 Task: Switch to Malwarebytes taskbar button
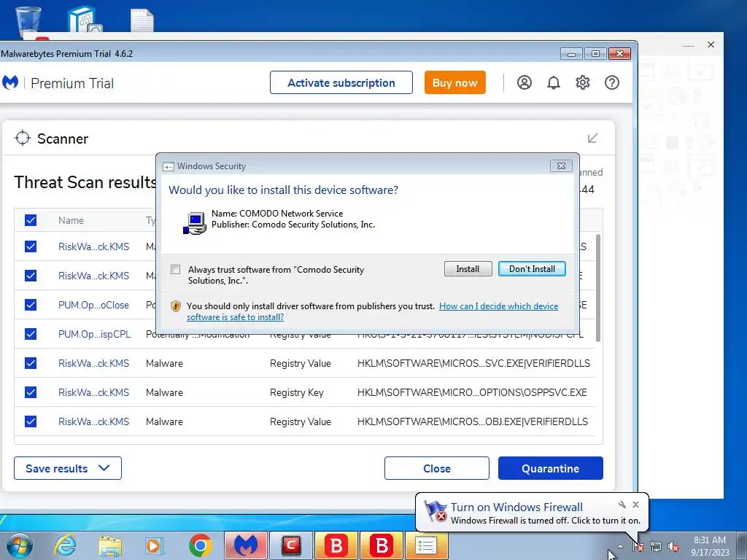245,545
